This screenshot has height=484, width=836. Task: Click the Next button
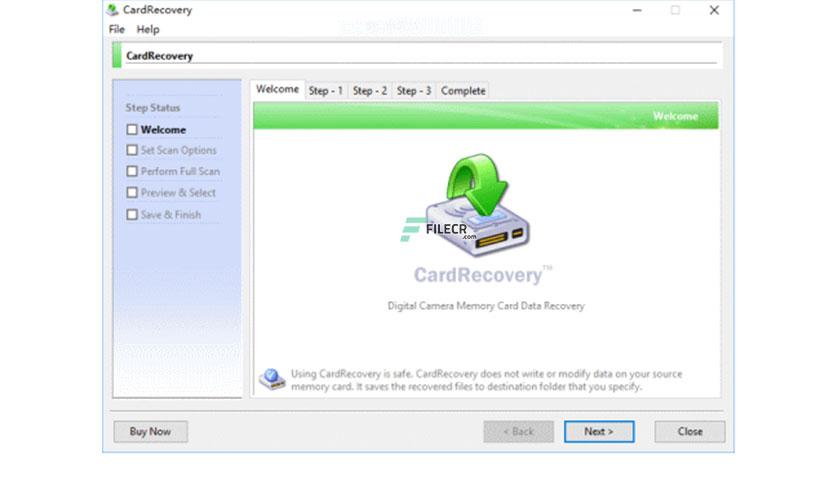pos(599,431)
